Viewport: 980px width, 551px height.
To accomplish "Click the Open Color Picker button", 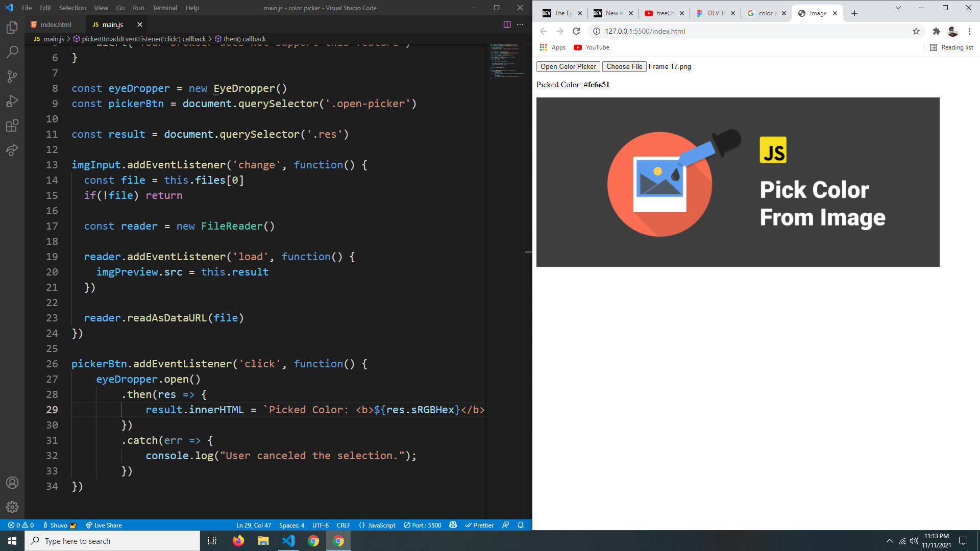I will [568, 66].
